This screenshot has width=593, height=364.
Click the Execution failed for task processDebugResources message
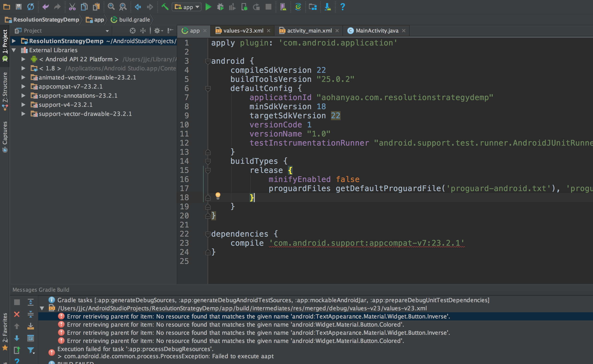tap(135, 349)
